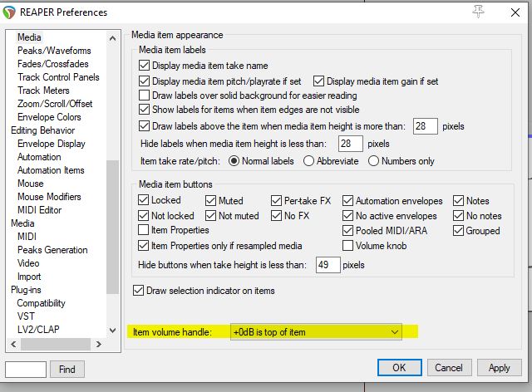Open VST preferences page
Viewport: 532px width, 392px height.
(x=26, y=316)
